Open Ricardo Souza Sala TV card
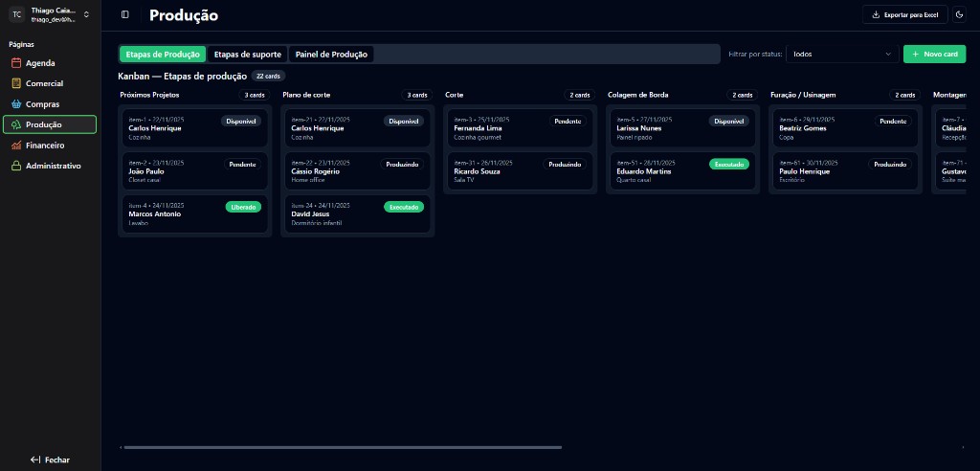 coord(520,170)
